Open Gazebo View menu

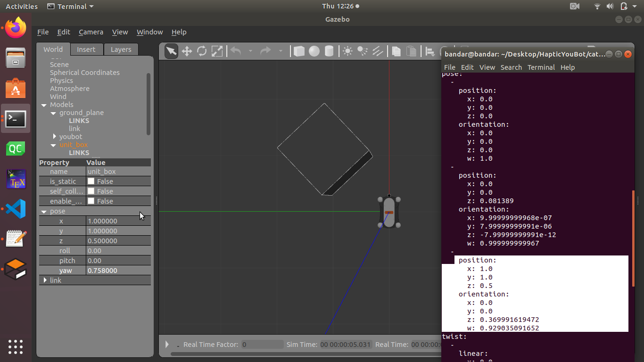[x=120, y=32]
